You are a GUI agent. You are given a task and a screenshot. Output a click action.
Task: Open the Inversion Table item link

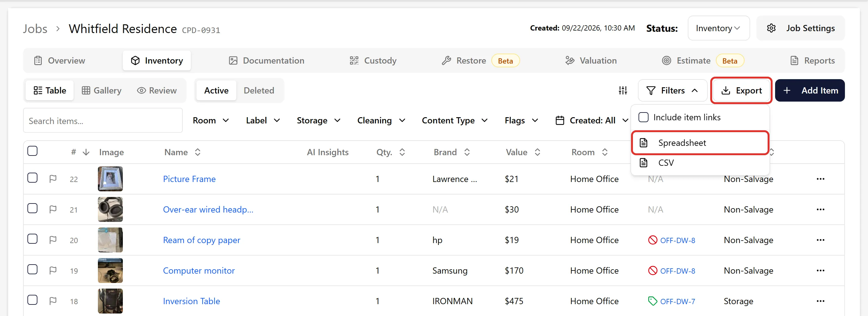pyautogui.click(x=191, y=301)
